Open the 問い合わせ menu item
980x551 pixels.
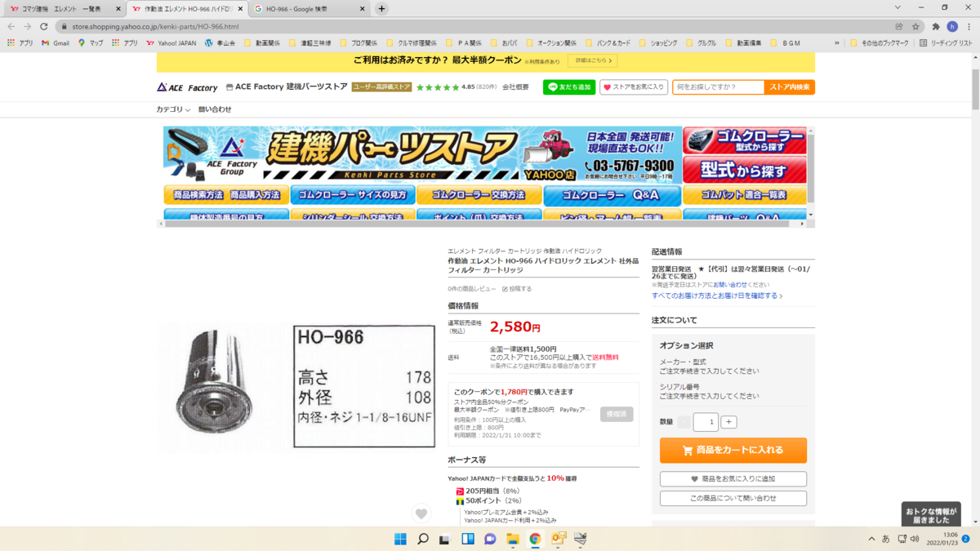(215, 109)
